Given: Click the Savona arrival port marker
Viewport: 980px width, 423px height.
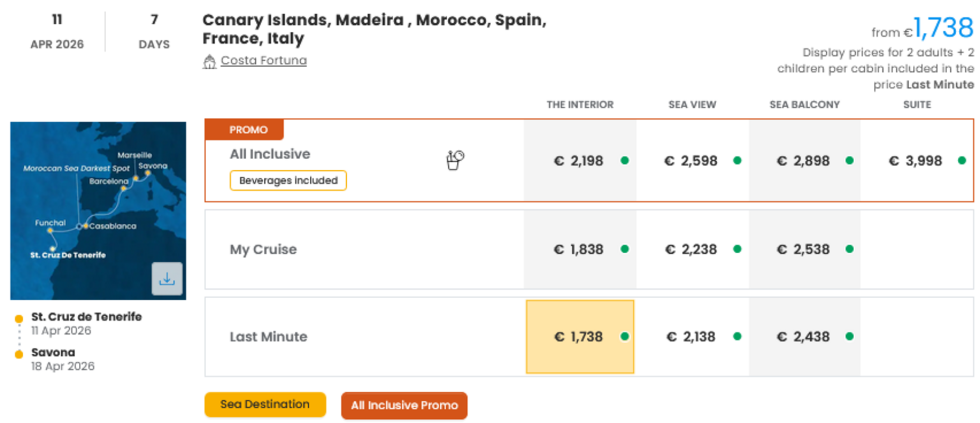Looking at the screenshot, I should [x=19, y=354].
